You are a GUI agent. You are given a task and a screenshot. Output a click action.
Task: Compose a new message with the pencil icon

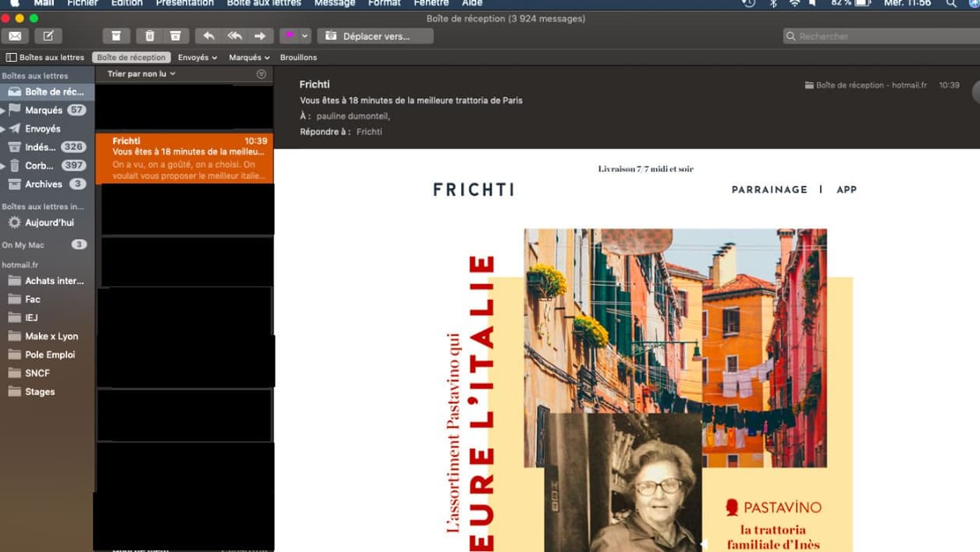pos(48,36)
